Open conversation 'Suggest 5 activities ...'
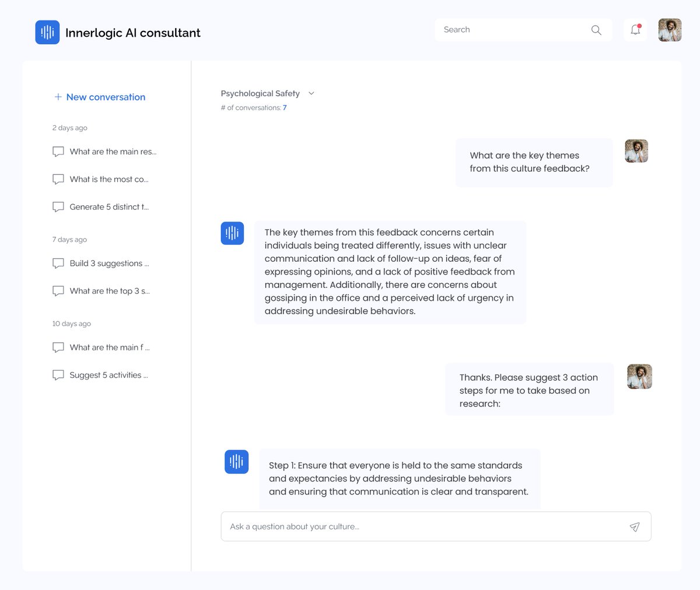Viewport: 700px width, 590px height. (100, 375)
